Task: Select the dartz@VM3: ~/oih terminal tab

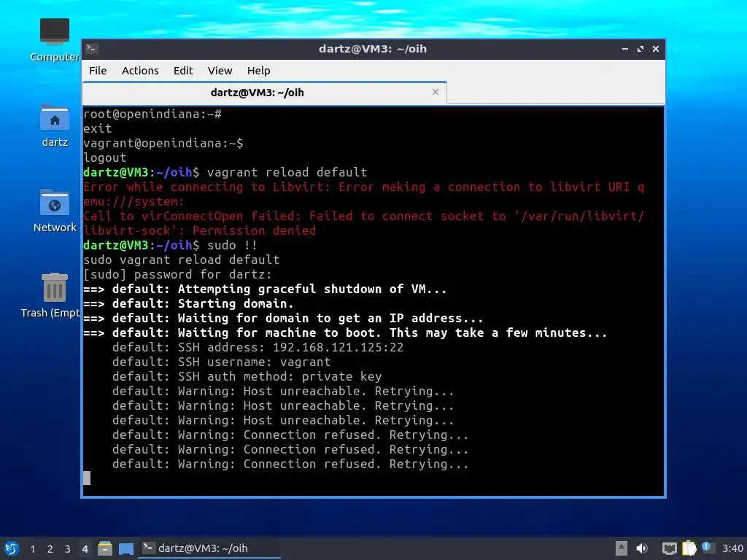Action: [264, 93]
